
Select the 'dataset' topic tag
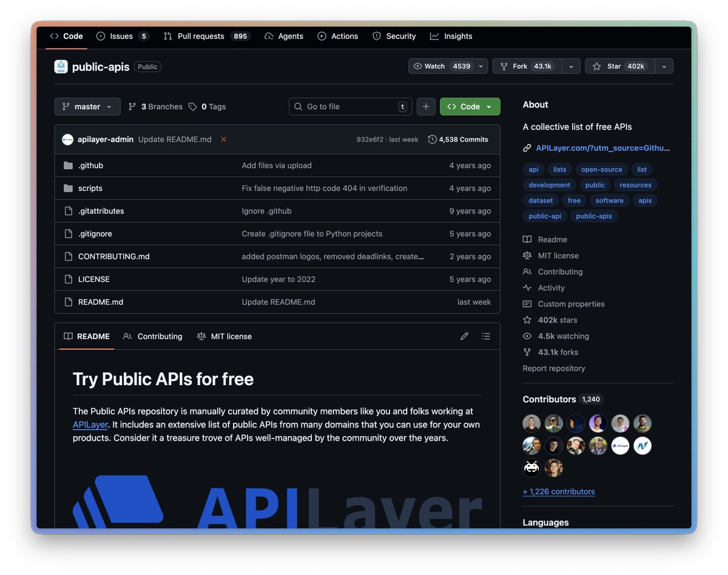pyautogui.click(x=541, y=201)
